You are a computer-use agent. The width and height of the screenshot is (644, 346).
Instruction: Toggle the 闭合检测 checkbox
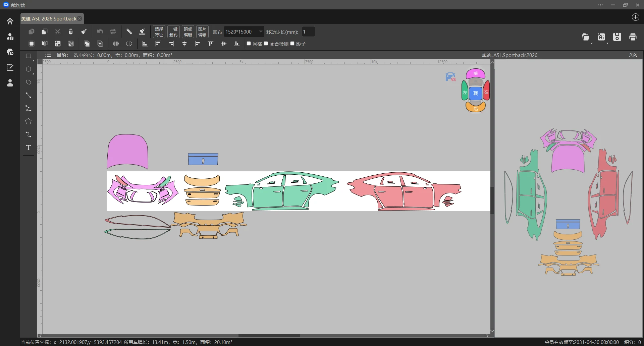click(x=266, y=44)
